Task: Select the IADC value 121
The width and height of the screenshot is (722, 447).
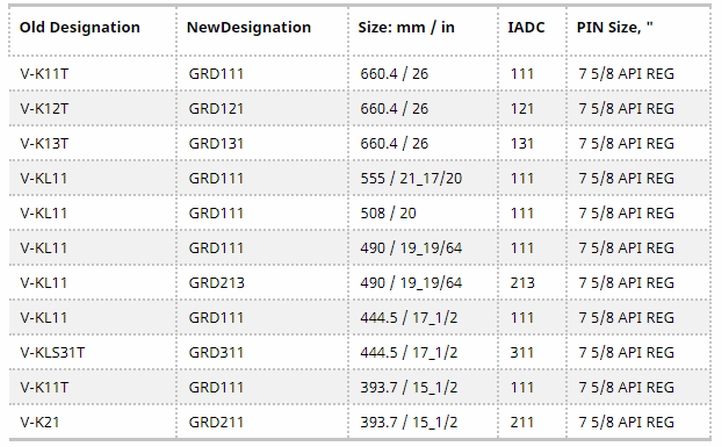Action: pos(521,109)
